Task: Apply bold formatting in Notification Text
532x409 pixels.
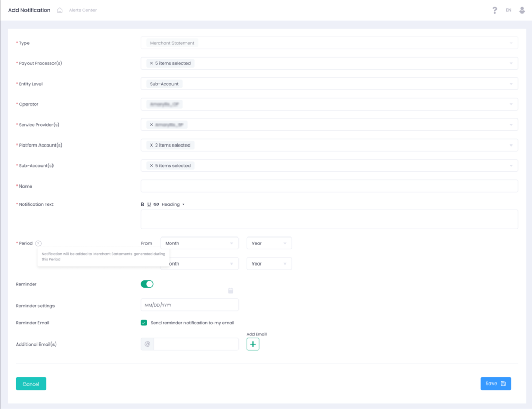Action: (143, 205)
